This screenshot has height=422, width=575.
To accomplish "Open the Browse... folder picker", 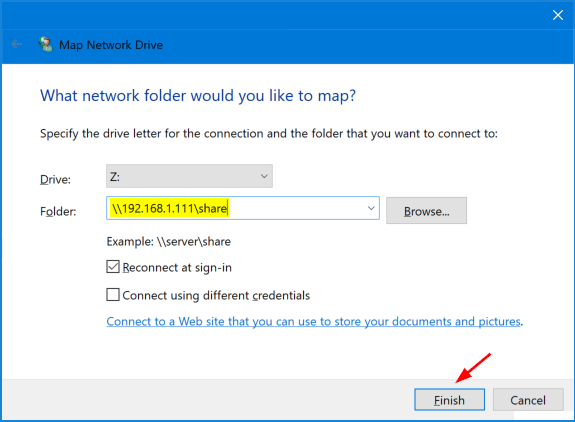I will tap(426, 211).
